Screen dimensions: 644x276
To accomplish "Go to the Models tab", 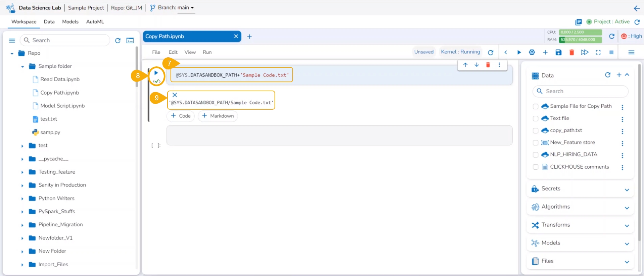I will click(x=70, y=22).
